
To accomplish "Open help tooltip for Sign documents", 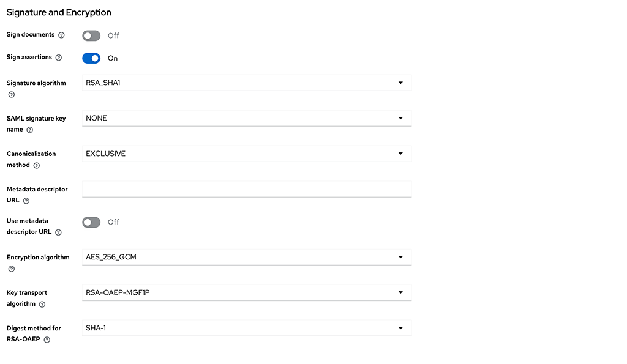I will tap(61, 35).
